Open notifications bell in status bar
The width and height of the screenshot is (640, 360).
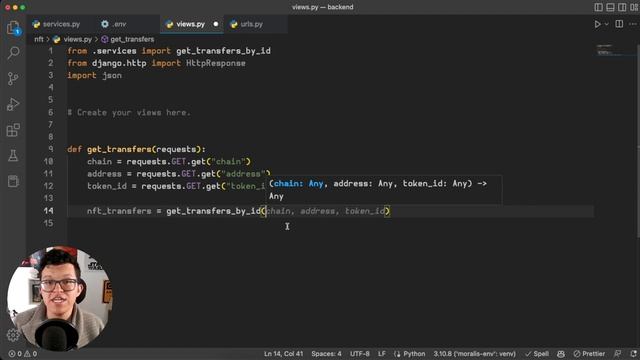tap(633, 354)
